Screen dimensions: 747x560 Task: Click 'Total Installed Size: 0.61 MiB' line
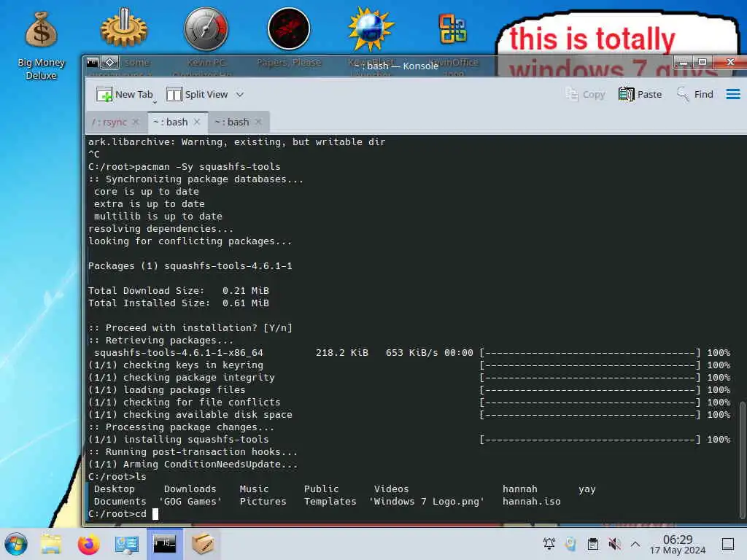(179, 303)
